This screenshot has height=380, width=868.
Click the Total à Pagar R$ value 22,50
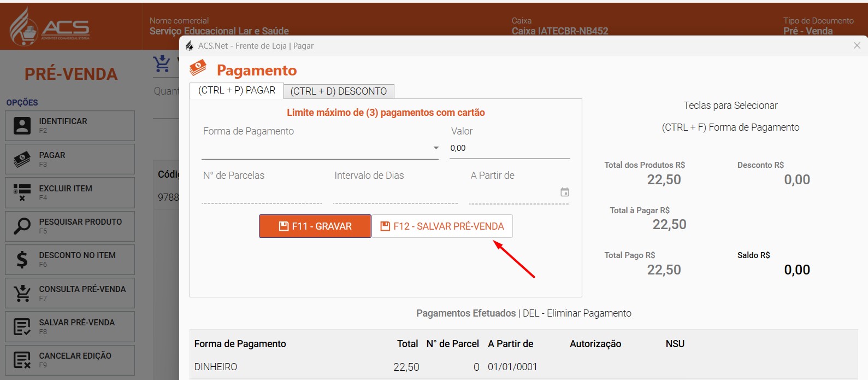pos(670,225)
